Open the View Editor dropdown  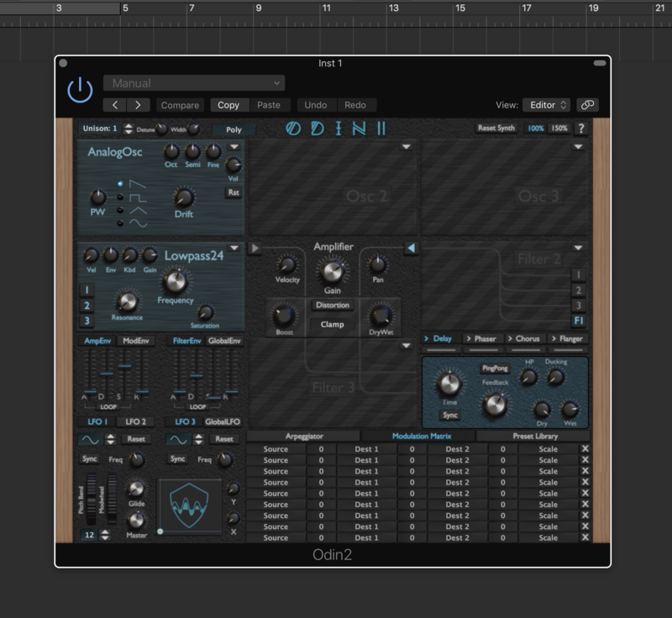[x=547, y=105]
